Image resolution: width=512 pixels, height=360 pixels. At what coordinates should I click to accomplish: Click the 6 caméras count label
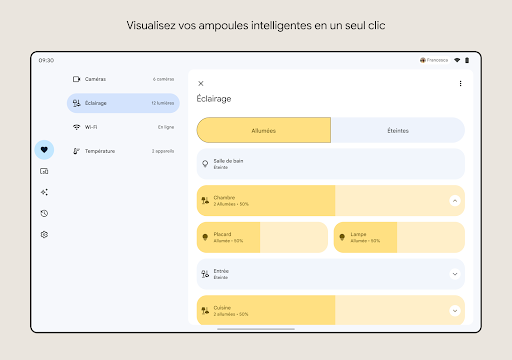[163, 79]
